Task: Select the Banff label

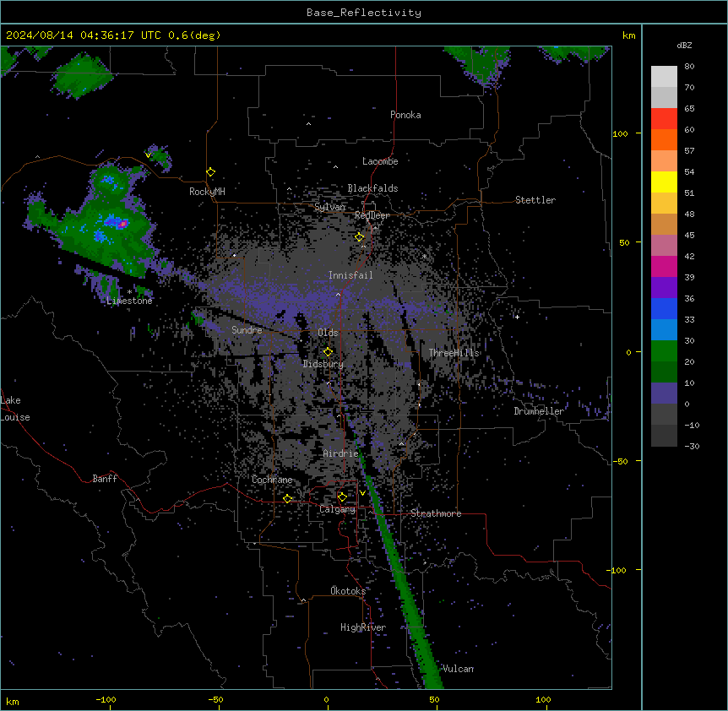Action: 105,479
